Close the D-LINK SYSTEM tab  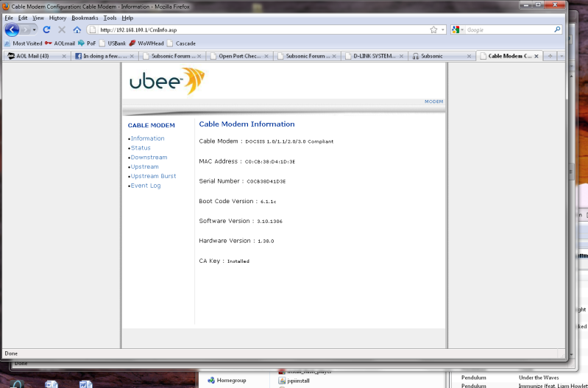(401, 56)
